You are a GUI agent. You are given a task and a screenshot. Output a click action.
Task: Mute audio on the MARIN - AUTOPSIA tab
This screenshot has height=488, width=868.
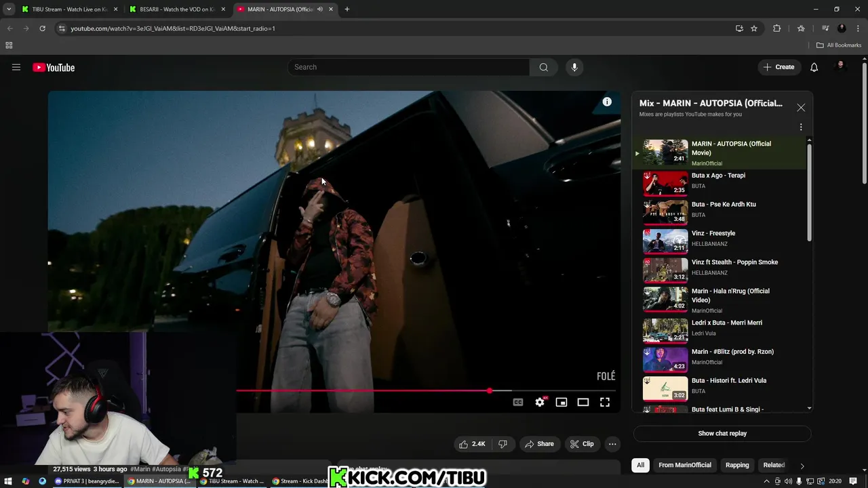320,9
